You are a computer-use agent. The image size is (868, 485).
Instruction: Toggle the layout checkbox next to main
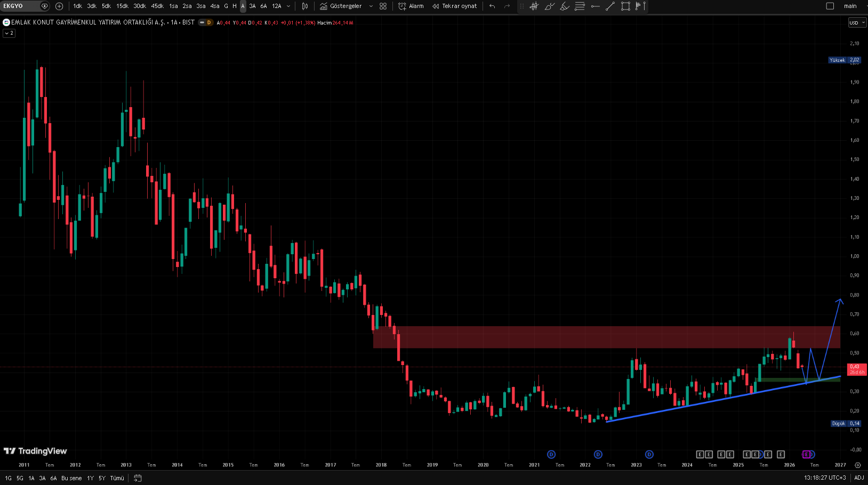830,6
